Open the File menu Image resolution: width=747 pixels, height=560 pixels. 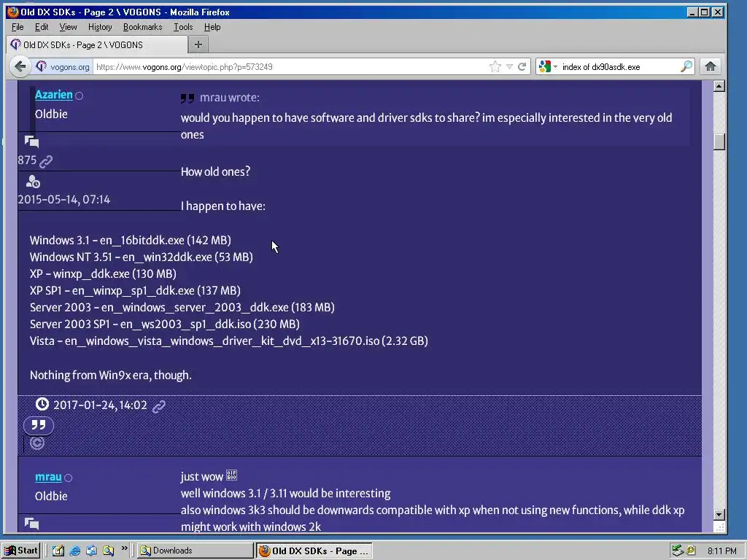click(18, 27)
